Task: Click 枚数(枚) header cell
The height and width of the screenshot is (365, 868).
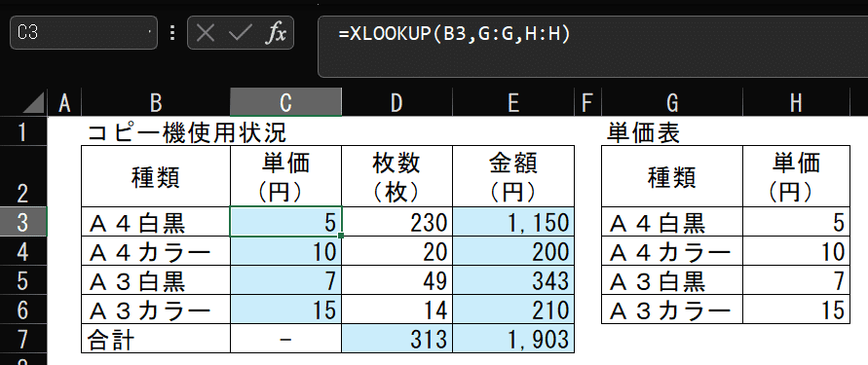Action: [x=396, y=176]
